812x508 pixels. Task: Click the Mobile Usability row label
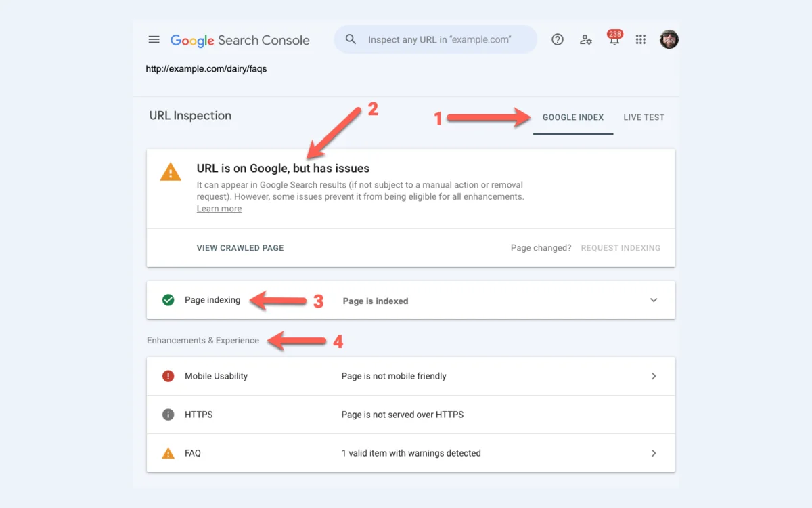[216, 376]
